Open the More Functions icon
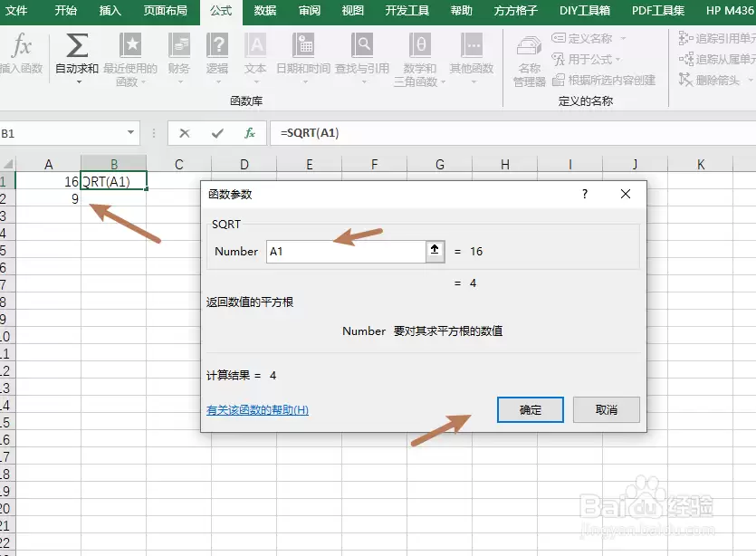 coord(472,45)
